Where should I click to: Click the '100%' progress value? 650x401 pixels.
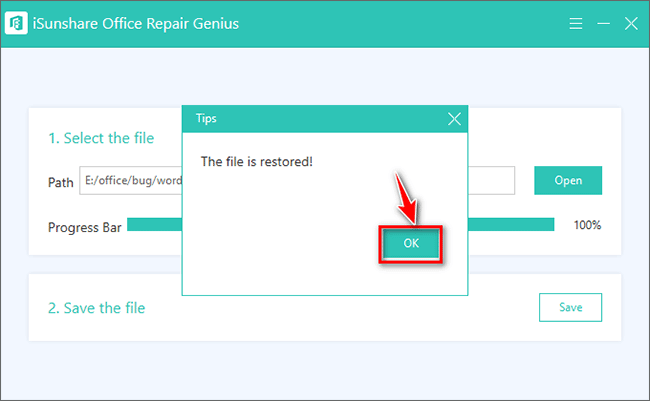[587, 225]
